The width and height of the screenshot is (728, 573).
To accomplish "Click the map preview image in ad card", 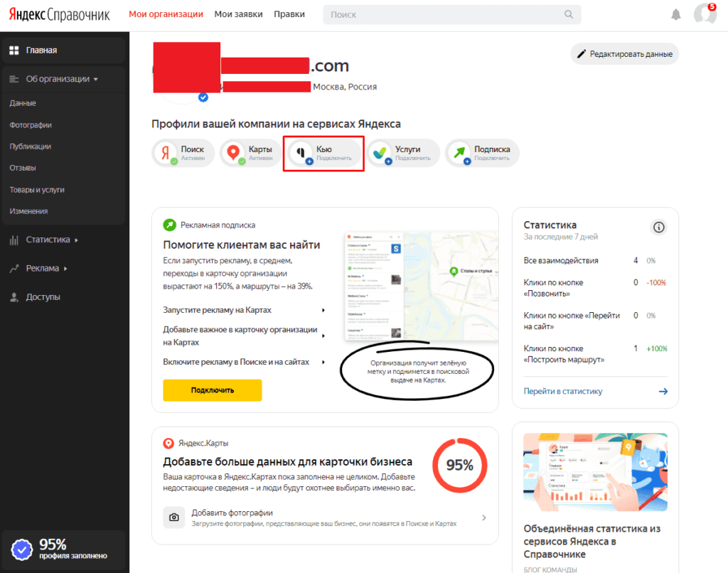I will coord(421,286).
